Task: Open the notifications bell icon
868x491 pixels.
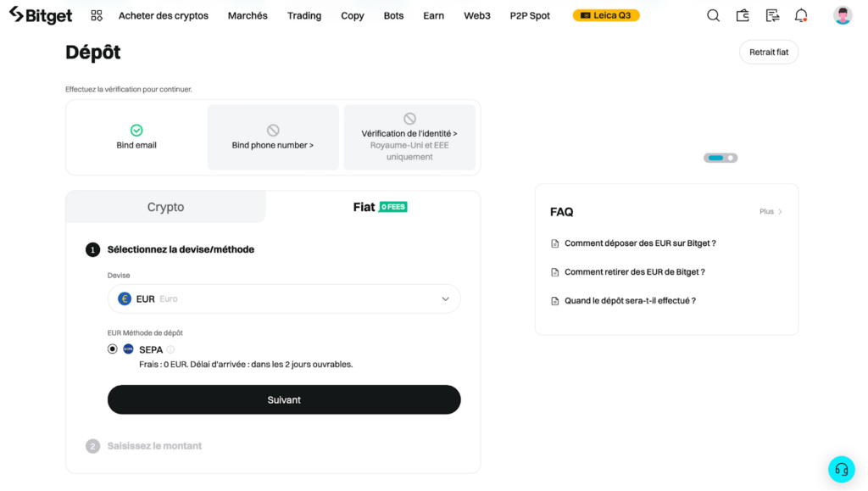Action: 800,14
